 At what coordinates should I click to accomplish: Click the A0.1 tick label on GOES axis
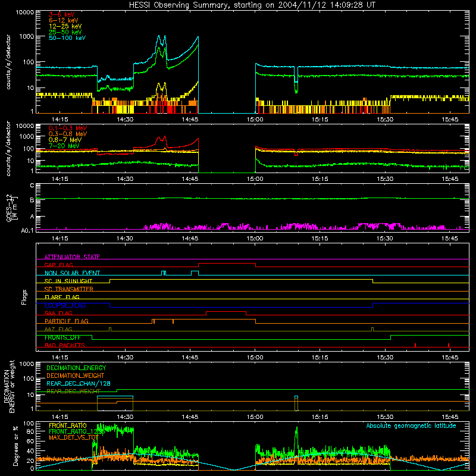coord(27,231)
